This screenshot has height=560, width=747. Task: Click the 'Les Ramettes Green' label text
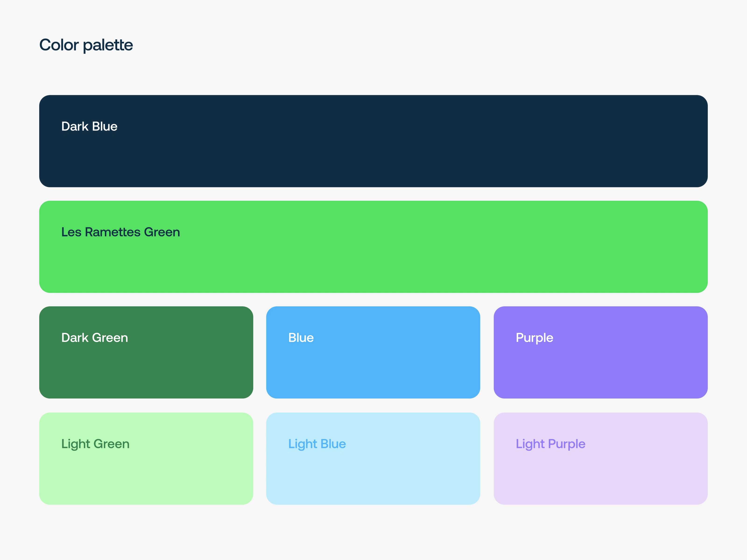pyautogui.click(x=120, y=232)
